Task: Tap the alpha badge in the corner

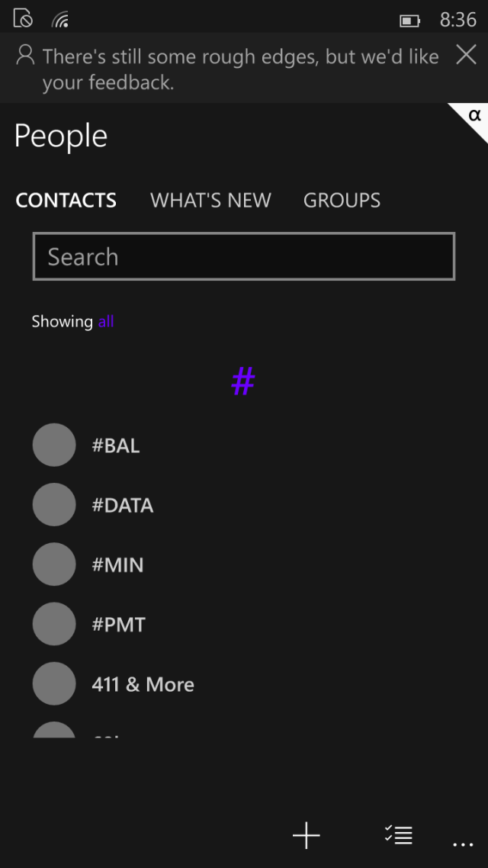Action: [x=475, y=116]
